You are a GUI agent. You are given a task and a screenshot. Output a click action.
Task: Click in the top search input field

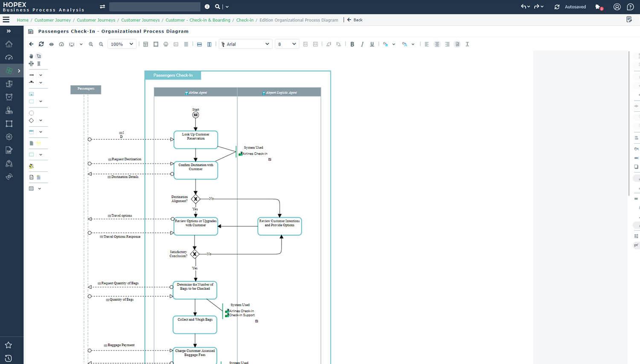click(154, 6)
